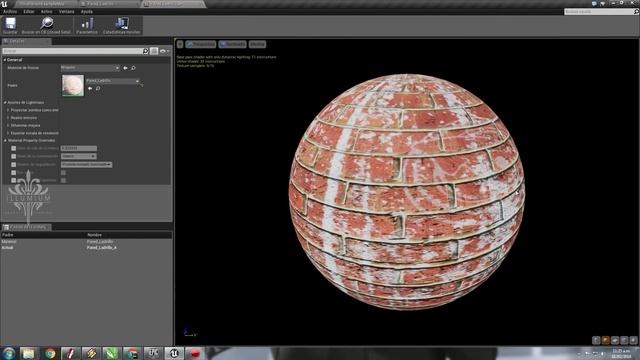Collapse the General section
The width and height of the screenshot is (640, 360).
[5, 60]
